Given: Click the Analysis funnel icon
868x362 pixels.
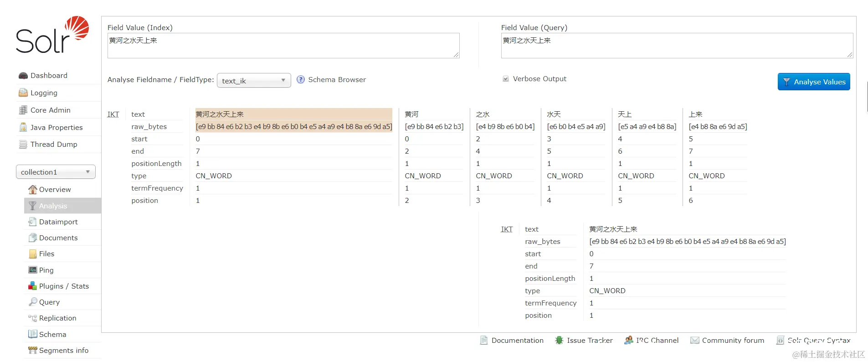Looking at the screenshot, I should (32, 206).
